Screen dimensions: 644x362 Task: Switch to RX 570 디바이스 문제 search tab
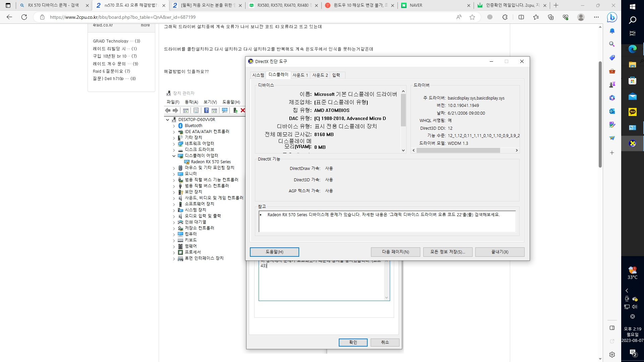[54, 5]
